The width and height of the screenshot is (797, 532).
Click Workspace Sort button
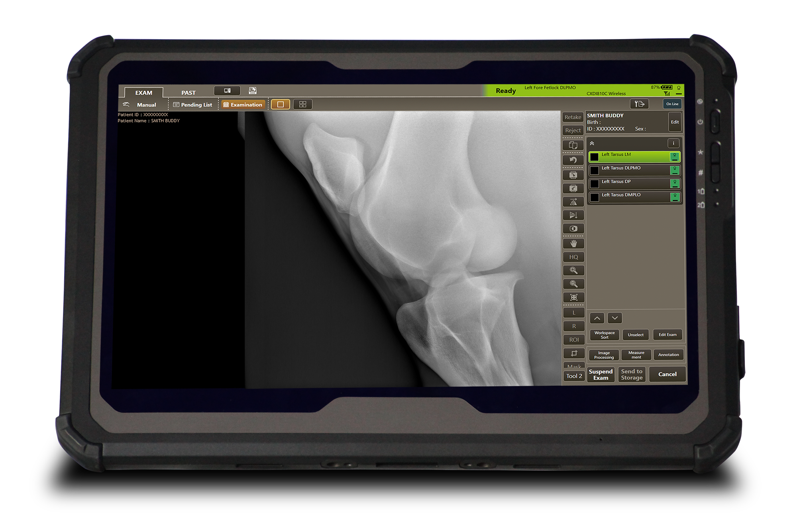pos(605,335)
